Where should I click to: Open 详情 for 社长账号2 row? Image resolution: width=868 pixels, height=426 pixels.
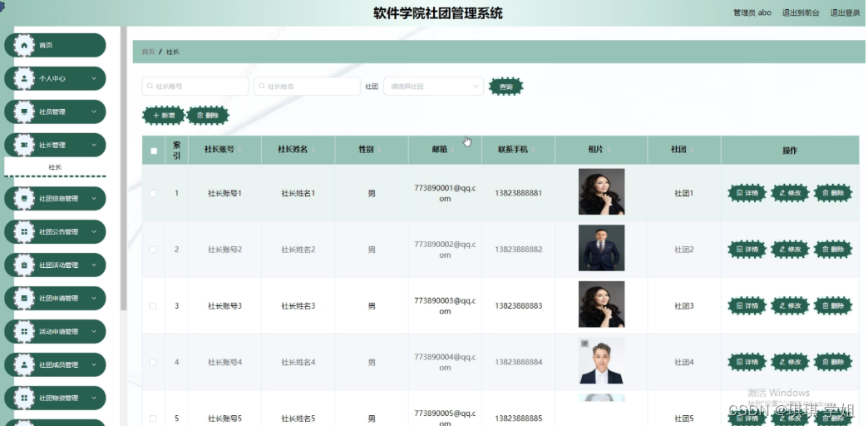tap(747, 250)
